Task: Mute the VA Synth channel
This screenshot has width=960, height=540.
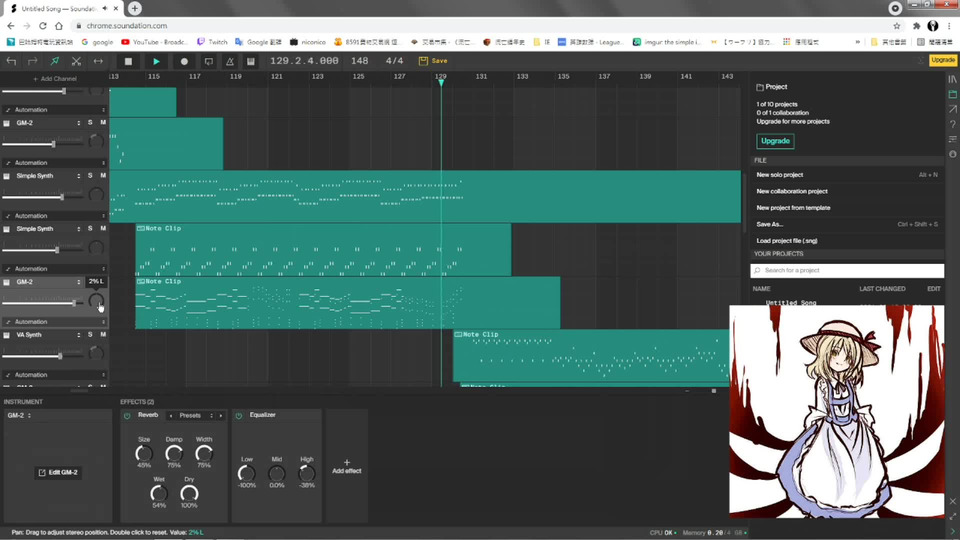Action: point(102,335)
